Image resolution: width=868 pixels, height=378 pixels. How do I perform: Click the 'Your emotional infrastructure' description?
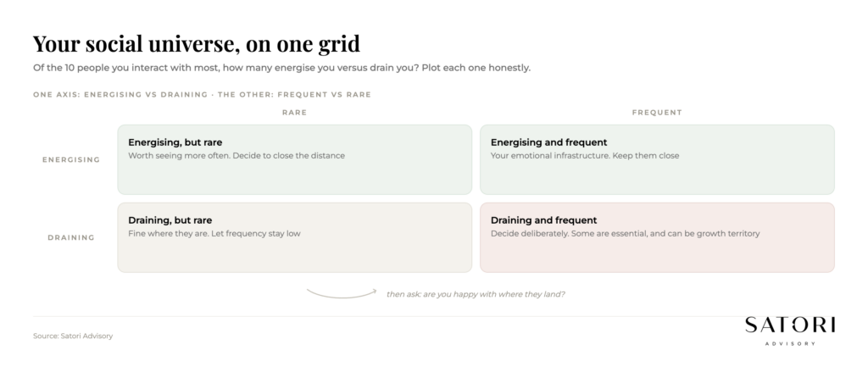[585, 155]
